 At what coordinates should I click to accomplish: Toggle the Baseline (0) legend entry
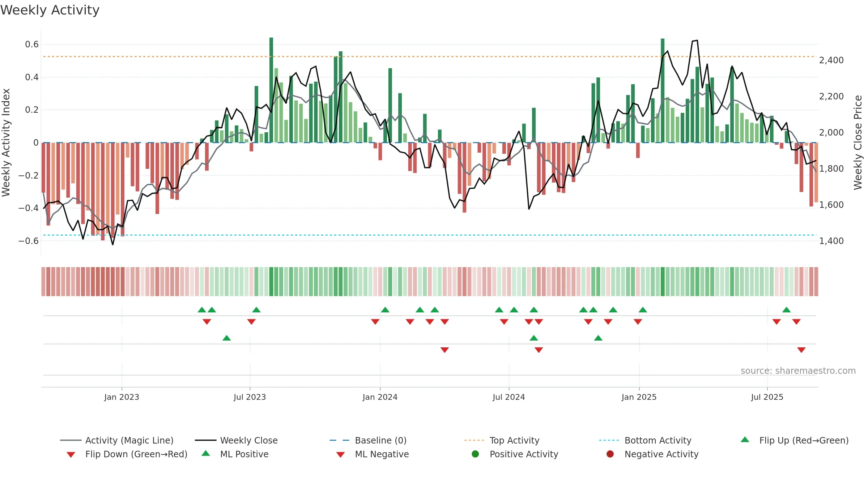[368, 440]
